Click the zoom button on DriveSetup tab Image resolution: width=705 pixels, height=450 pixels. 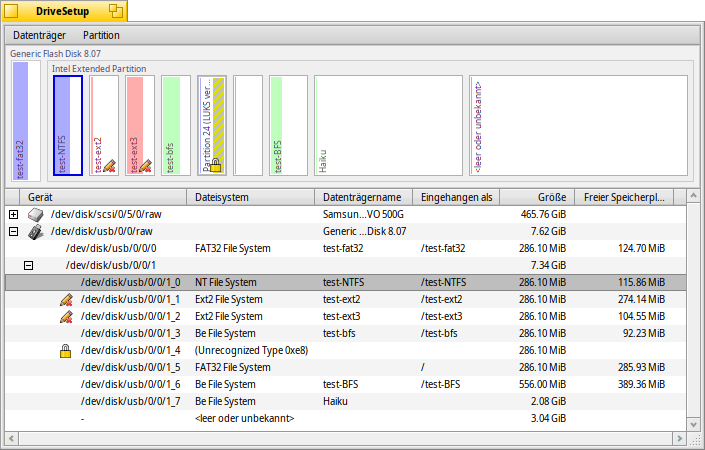click(x=115, y=11)
